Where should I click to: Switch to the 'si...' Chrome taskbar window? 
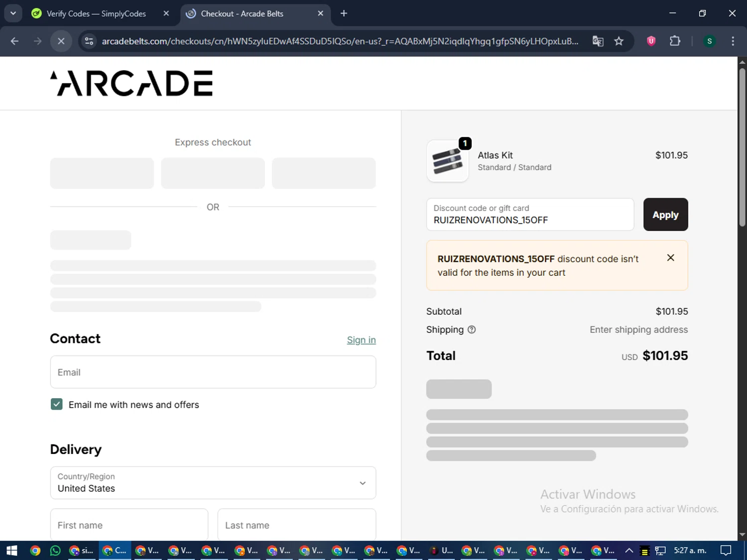(x=82, y=551)
